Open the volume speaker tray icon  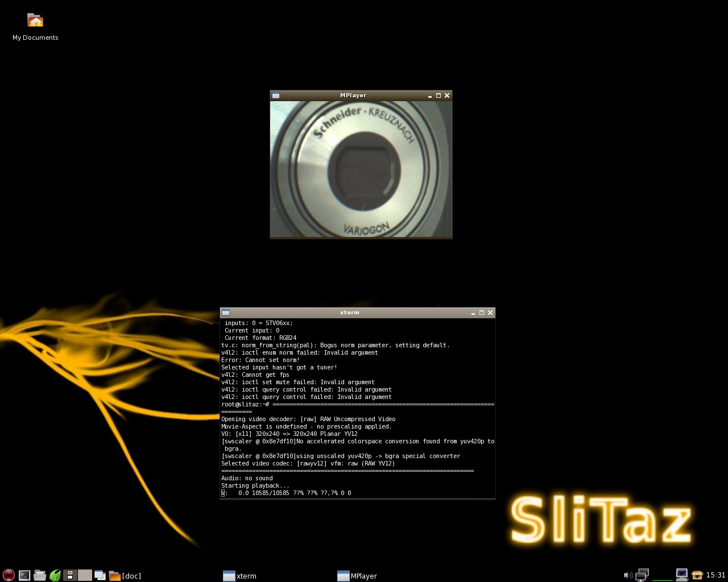pyautogui.click(x=628, y=575)
